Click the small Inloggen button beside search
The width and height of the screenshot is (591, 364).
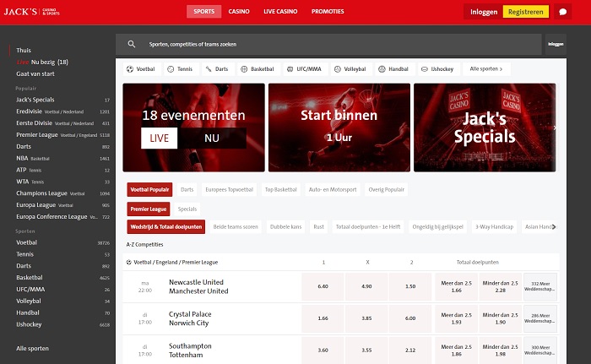pos(556,44)
